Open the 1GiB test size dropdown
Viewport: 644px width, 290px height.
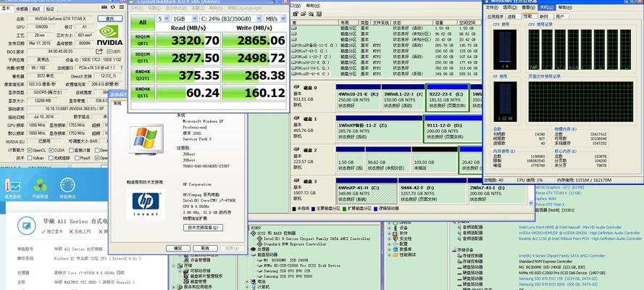[185, 19]
